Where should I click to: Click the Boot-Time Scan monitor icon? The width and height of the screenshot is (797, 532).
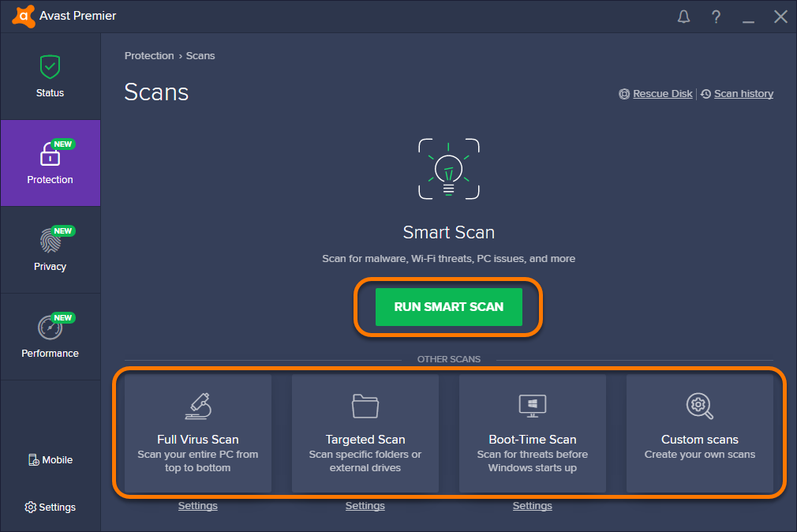[532, 406]
